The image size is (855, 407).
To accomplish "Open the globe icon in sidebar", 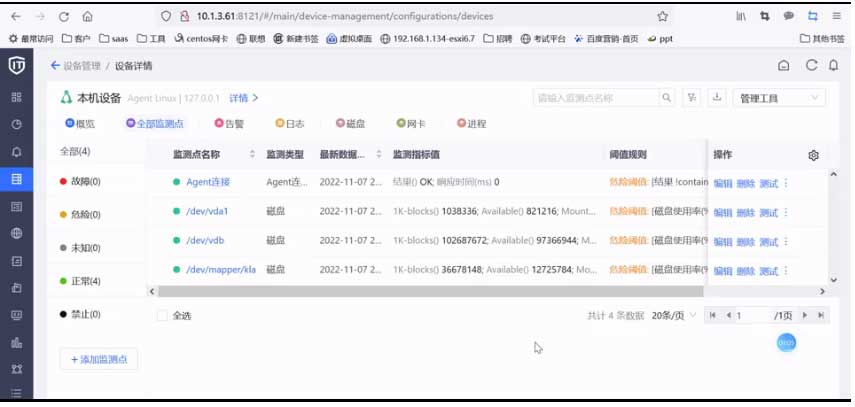I will coord(16,234).
